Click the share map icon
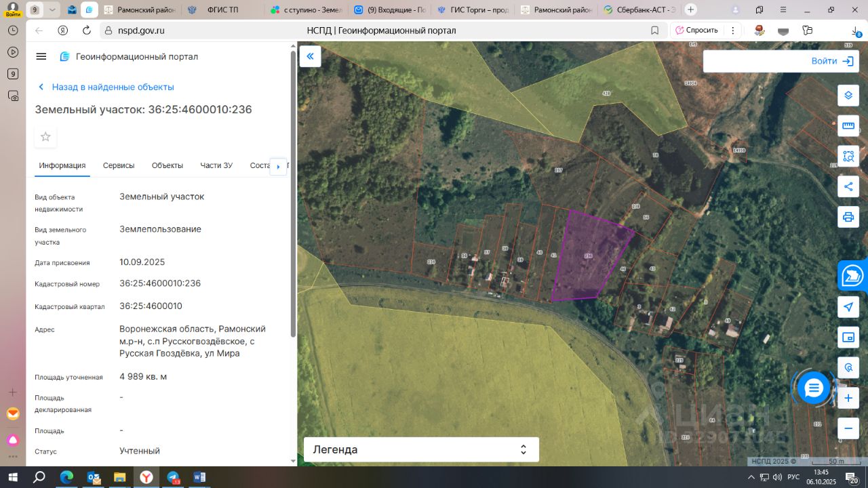Image resolution: width=868 pixels, height=488 pixels. (848, 186)
